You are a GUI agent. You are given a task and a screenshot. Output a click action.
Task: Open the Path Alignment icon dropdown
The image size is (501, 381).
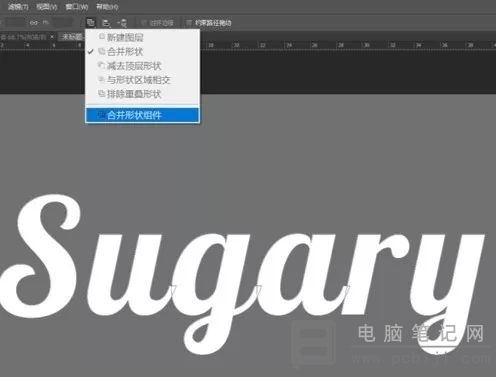(x=106, y=23)
